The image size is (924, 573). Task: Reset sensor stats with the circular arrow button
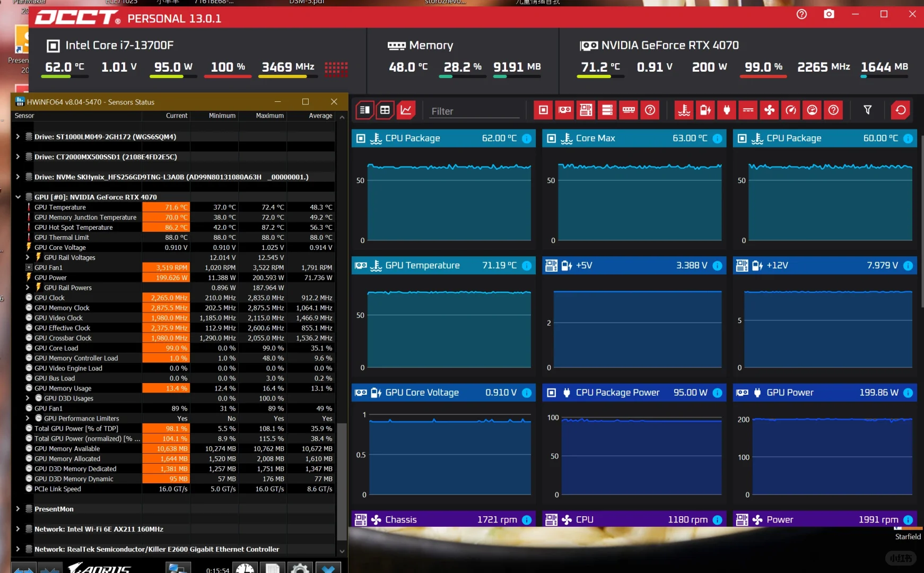point(901,110)
